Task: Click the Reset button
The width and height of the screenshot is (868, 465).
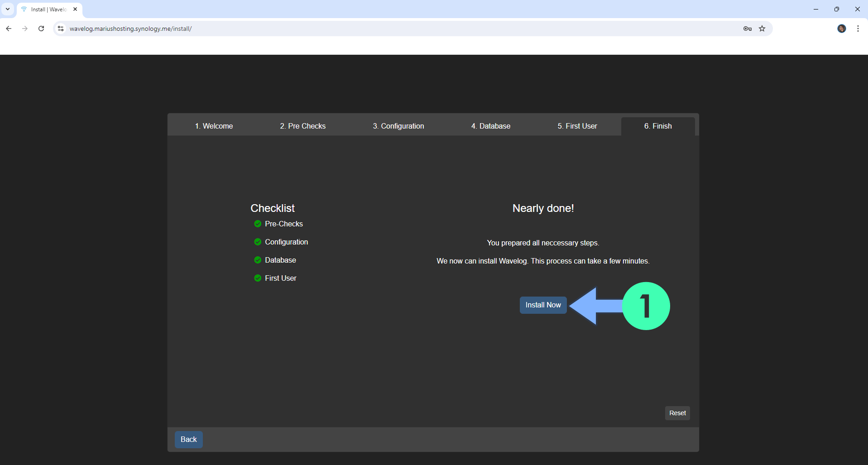Action: tap(677, 413)
